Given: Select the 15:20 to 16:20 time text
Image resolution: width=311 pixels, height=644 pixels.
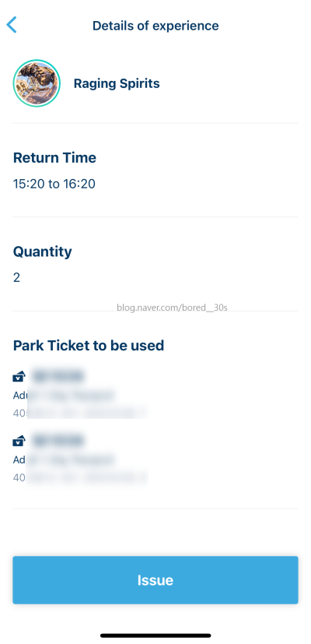Looking at the screenshot, I should [x=54, y=184].
